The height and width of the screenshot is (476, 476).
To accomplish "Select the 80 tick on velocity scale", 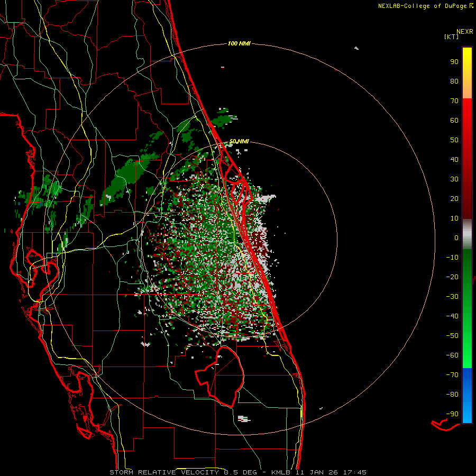I will coord(454,81).
